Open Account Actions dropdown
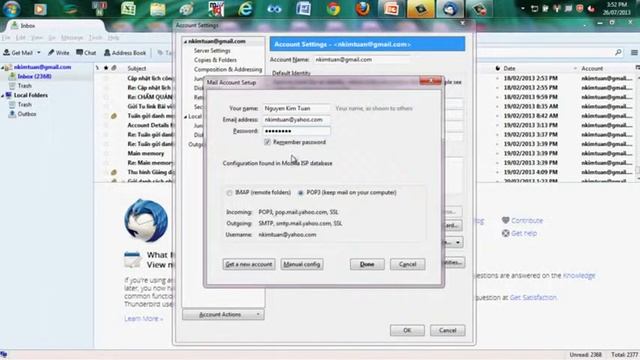The width and height of the screenshot is (640, 360). click(223, 315)
